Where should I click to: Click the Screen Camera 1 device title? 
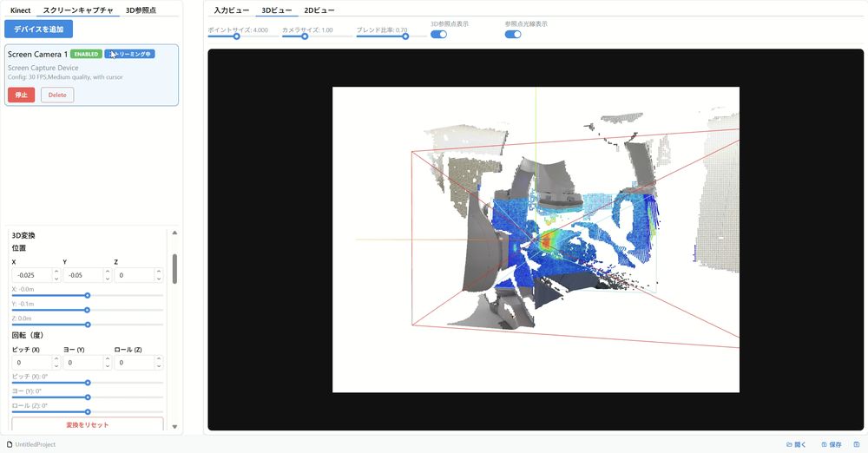click(37, 55)
